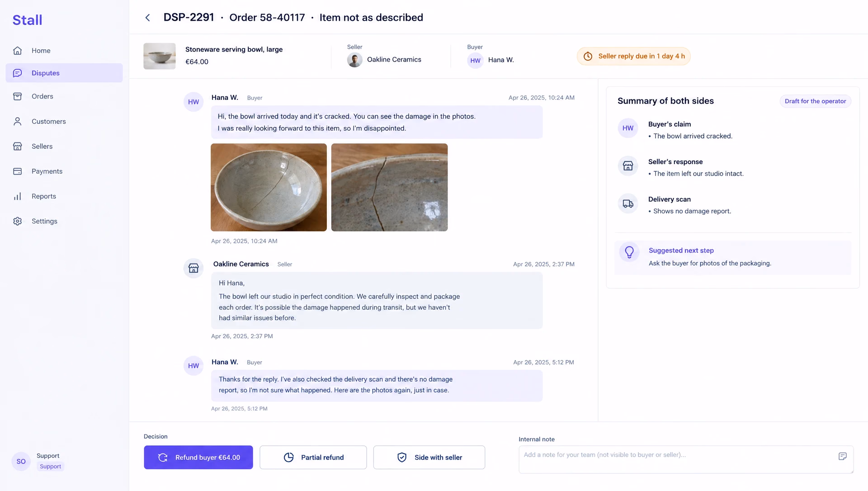
Task: Click the Stall logo
Action: tap(27, 20)
